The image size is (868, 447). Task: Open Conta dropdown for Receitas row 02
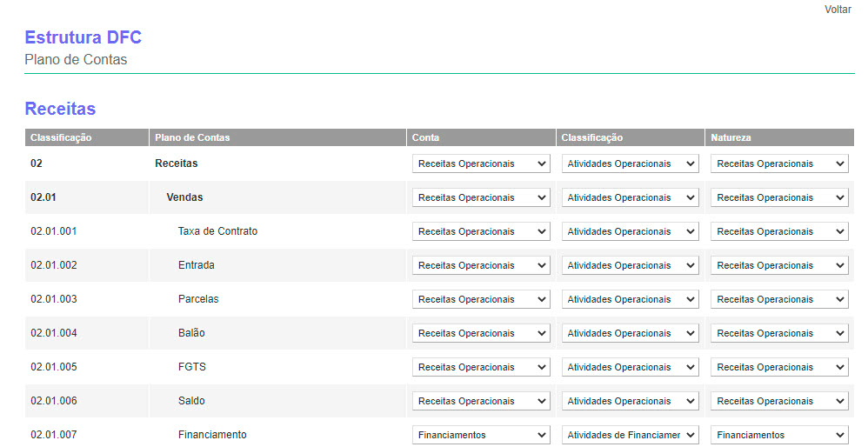[x=481, y=163]
